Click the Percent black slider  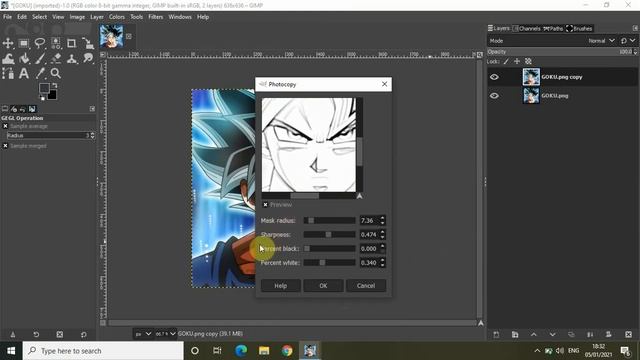(329, 249)
